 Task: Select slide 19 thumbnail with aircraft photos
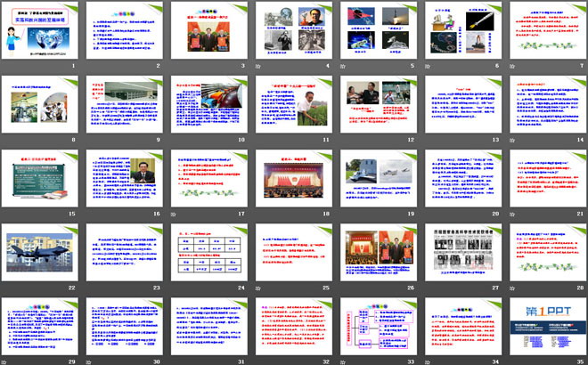point(379,178)
